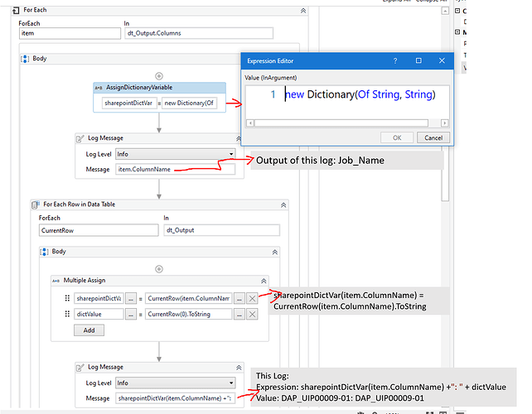Collapse the inner Body sequence under CurrentRow
Image resolution: width=532 pixels, height=414 pixels.
(x=275, y=252)
